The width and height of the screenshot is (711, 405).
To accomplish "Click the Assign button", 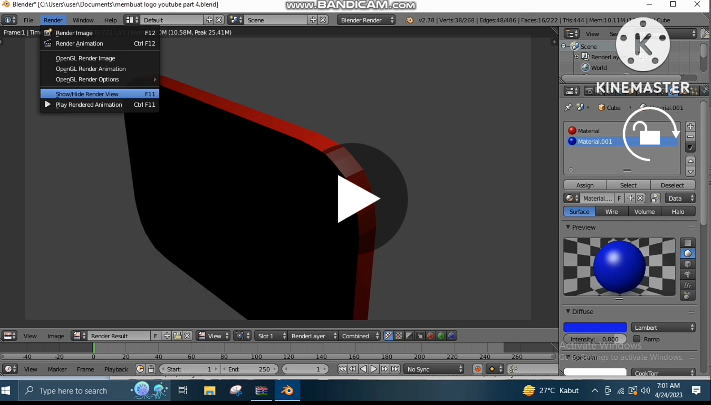I will click(585, 185).
